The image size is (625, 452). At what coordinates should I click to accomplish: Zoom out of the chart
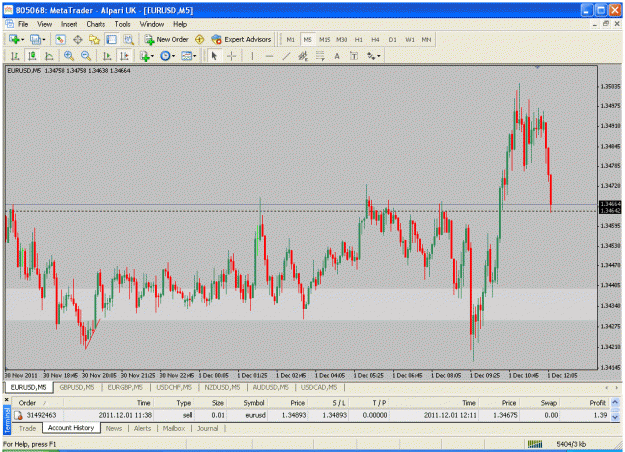[x=86, y=56]
